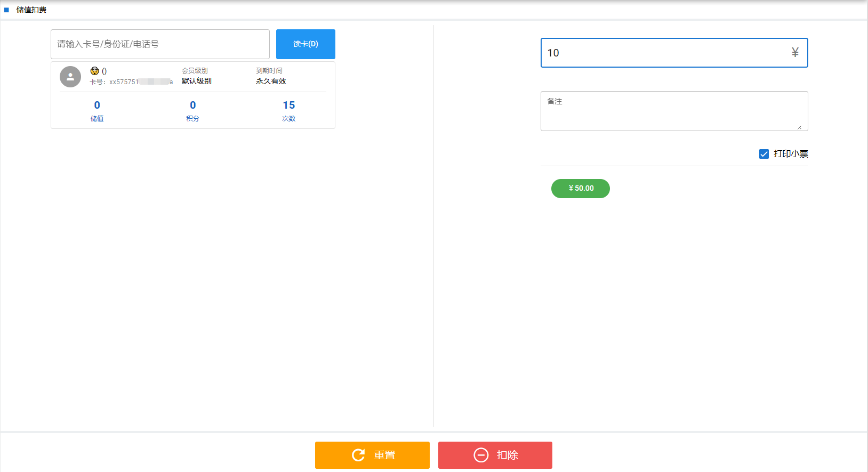
Task: Click the red 扣除 button
Action: tap(495, 455)
